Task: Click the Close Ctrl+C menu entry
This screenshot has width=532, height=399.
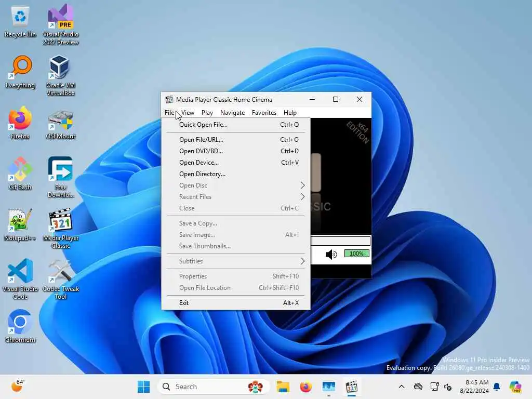Action: point(236,208)
